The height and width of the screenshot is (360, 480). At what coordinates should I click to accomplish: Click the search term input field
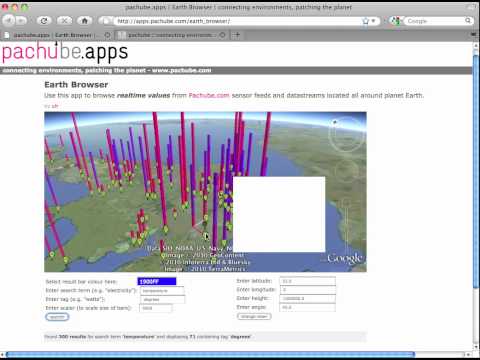point(162,291)
